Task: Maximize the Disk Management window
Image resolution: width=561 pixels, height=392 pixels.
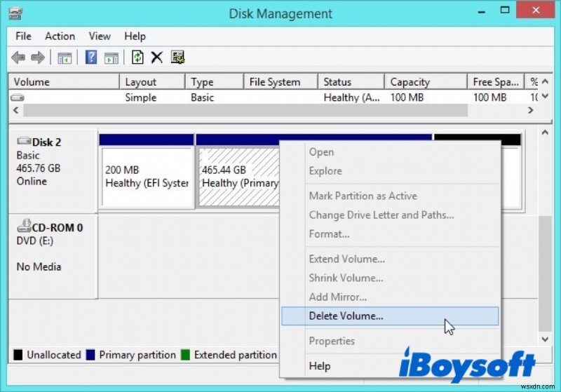Action: coord(505,11)
